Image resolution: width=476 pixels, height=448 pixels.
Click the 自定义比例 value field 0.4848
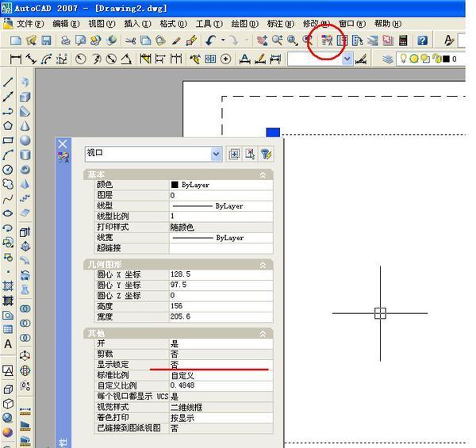pos(220,386)
